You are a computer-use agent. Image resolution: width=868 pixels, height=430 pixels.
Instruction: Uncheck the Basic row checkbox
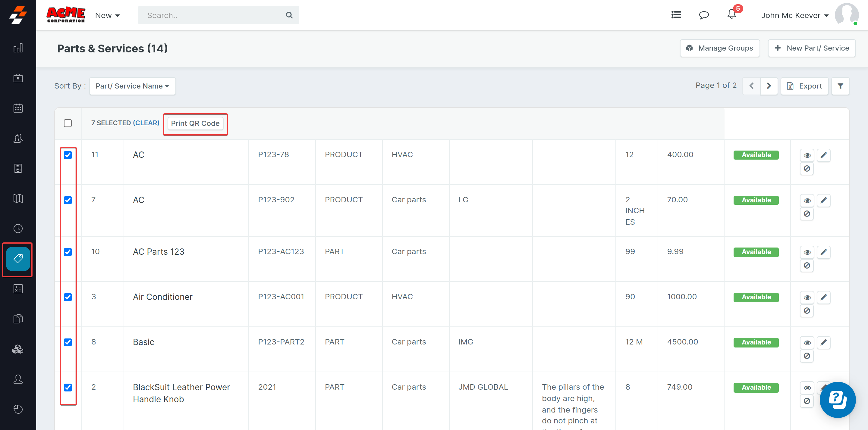(68, 342)
